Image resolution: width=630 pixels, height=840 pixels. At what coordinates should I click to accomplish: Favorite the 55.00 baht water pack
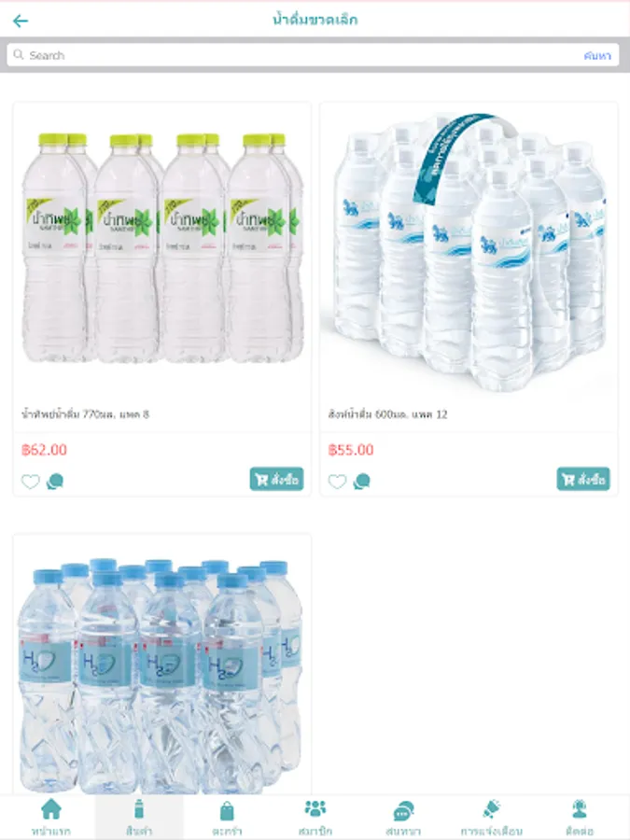click(337, 481)
